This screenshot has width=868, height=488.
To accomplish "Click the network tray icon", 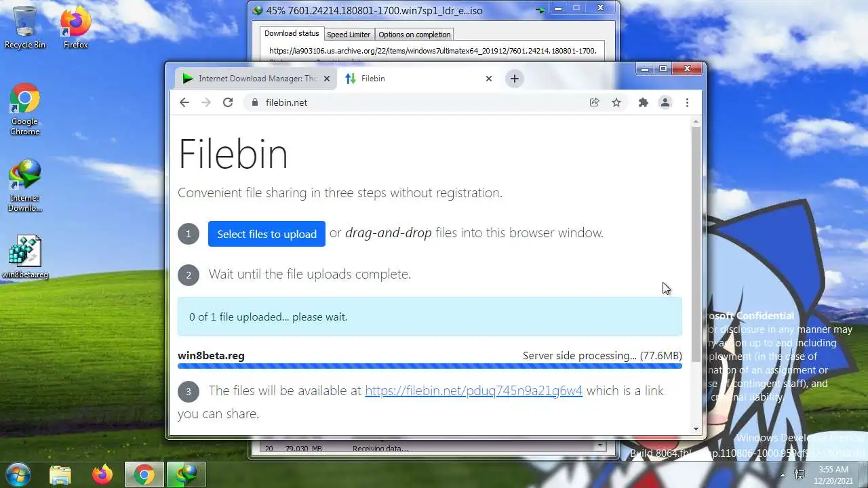I will tap(800, 474).
